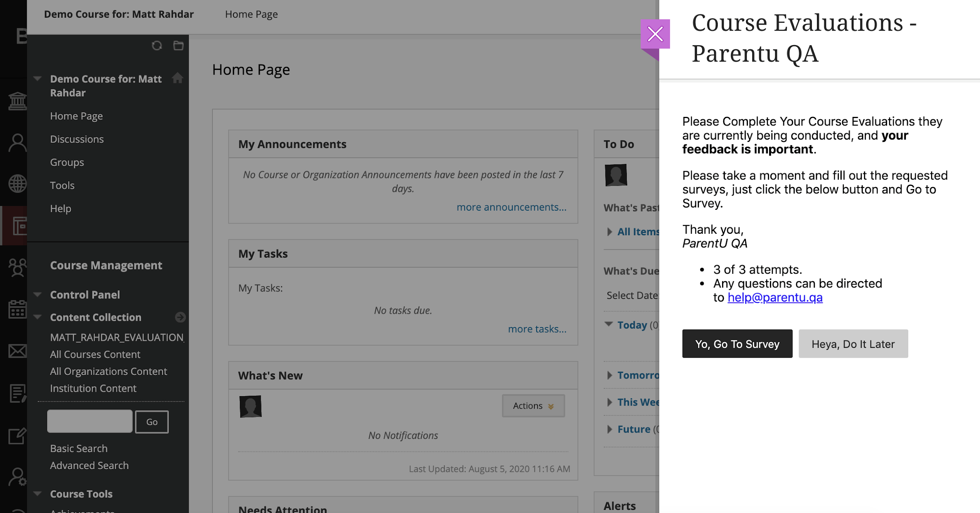
Task: Expand the Tomorrow section under What's Due
Action: 609,375
